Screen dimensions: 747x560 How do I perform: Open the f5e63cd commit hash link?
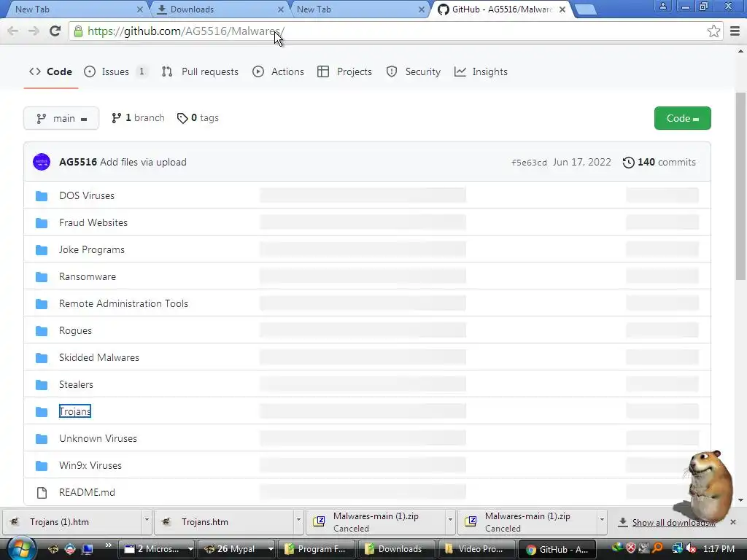pos(529,163)
